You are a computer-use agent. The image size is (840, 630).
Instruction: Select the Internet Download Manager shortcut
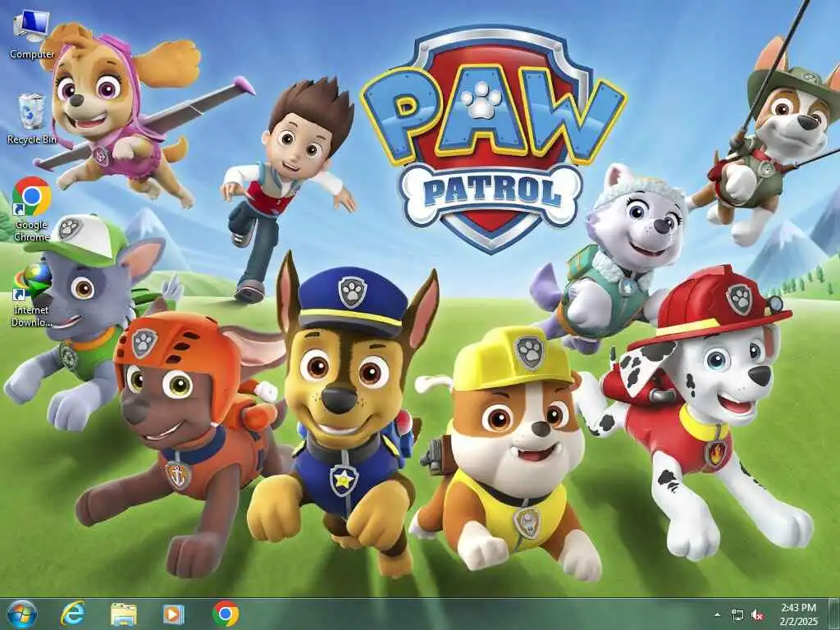coord(31,294)
